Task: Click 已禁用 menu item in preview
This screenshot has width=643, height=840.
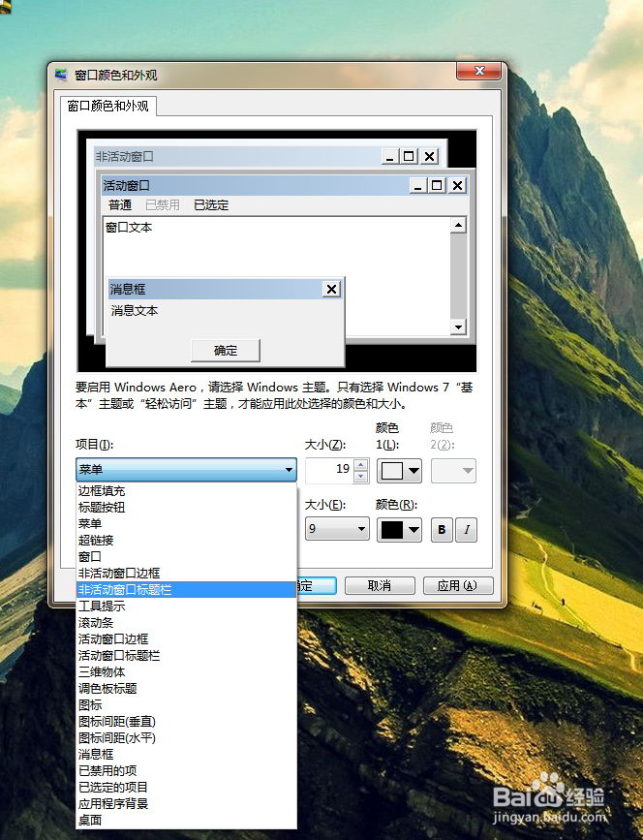Action: pos(163,205)
